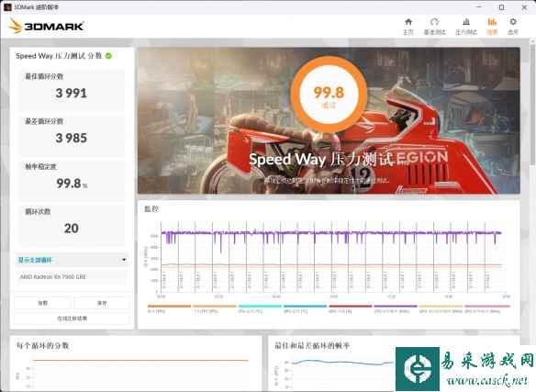Click the green validation check mark icon
536x392 pixels.
point(108,56)
